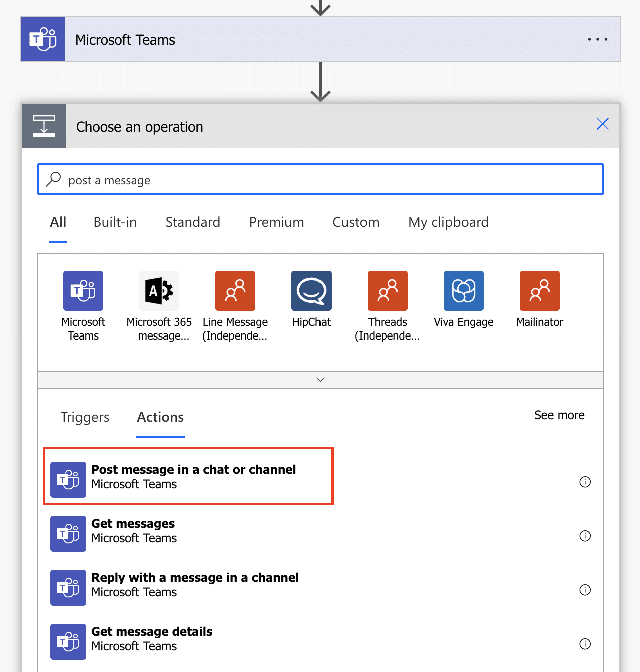Choose the Viva Engage connector
The width and height of the screenshot is (640, 672).
(464, 291)
